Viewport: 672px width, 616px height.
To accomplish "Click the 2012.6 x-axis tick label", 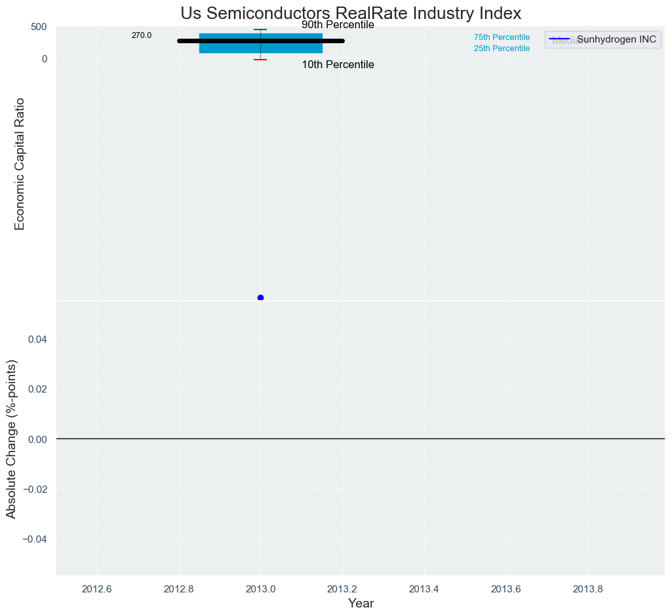I will (x=96, y=588).
